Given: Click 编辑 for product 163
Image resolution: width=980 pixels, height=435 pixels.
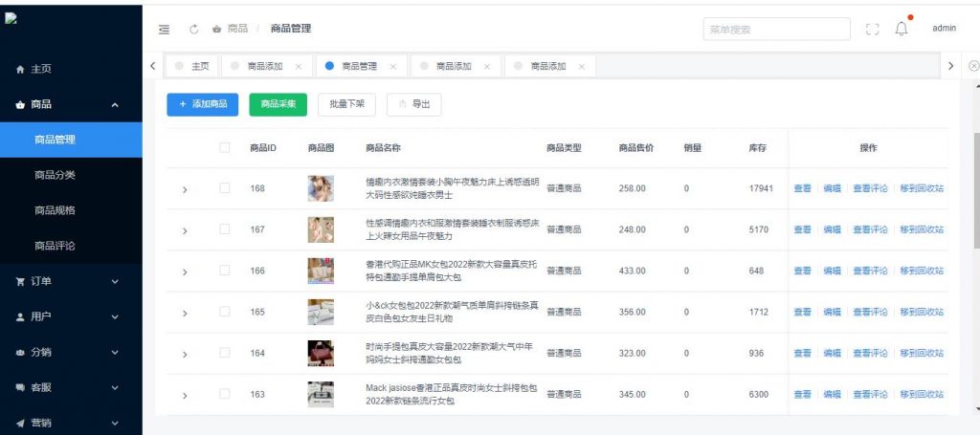Looking at the screenshot, I should (x=832, y=394).
